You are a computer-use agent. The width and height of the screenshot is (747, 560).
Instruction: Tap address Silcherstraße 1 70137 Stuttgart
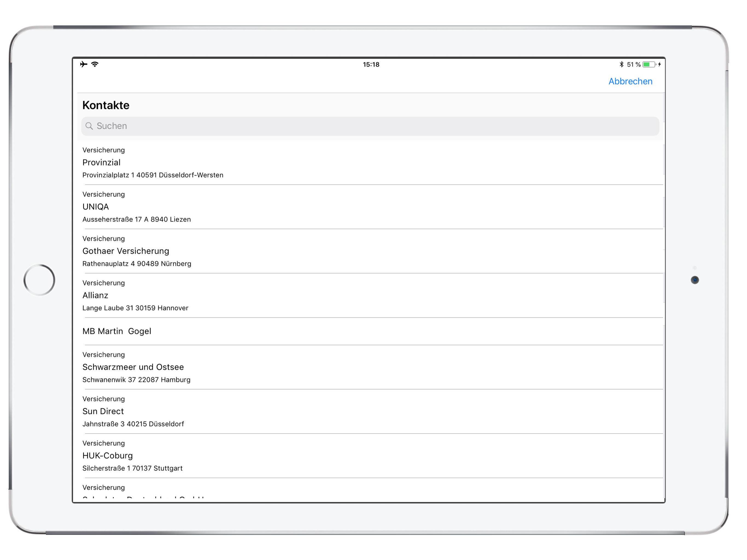(x=132, y=468)
